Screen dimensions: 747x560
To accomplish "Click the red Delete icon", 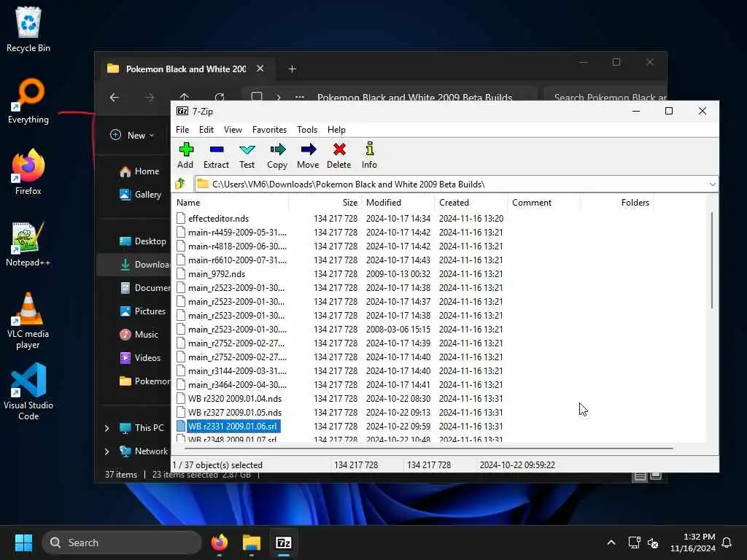I will tap(338, 156).
